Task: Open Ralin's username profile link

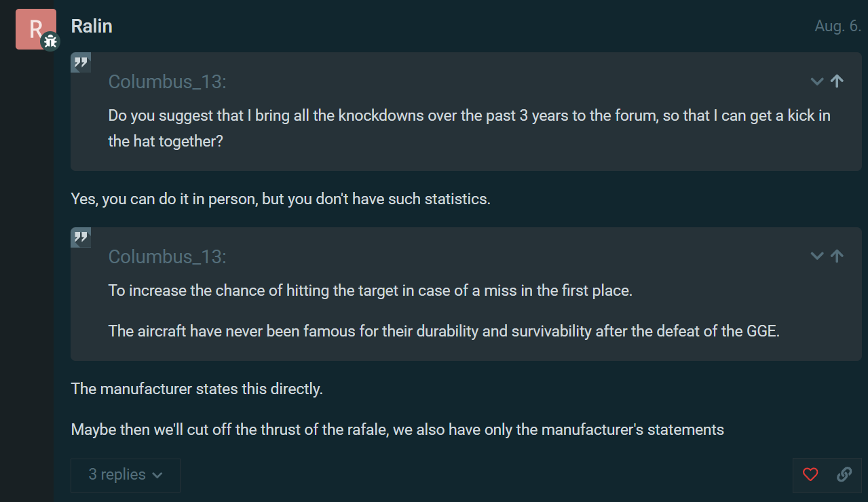Action: pos(92,26)
